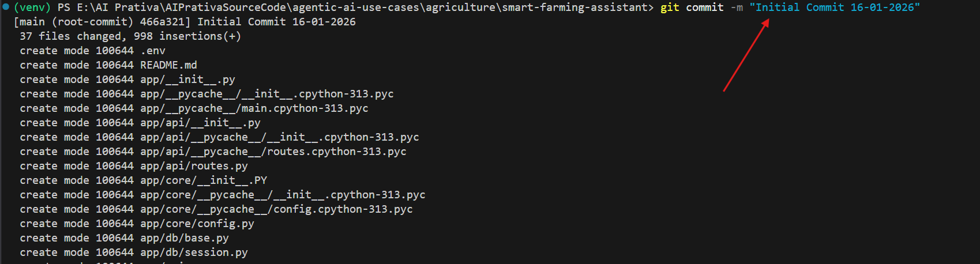Click app/core/__pycache__/config.cpython-313.pyc path

tap(276, 209)
